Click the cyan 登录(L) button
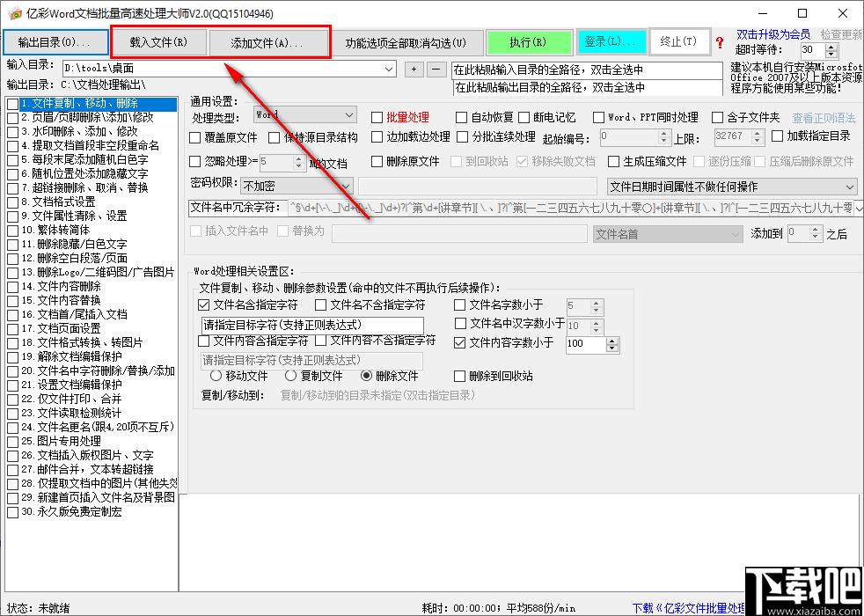 611,42
